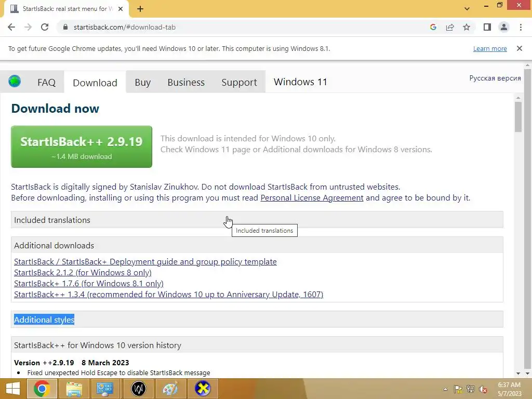Close the StartIsBack browser tab
Viewport: 532px width, 399px height.
tap(121, 9)
